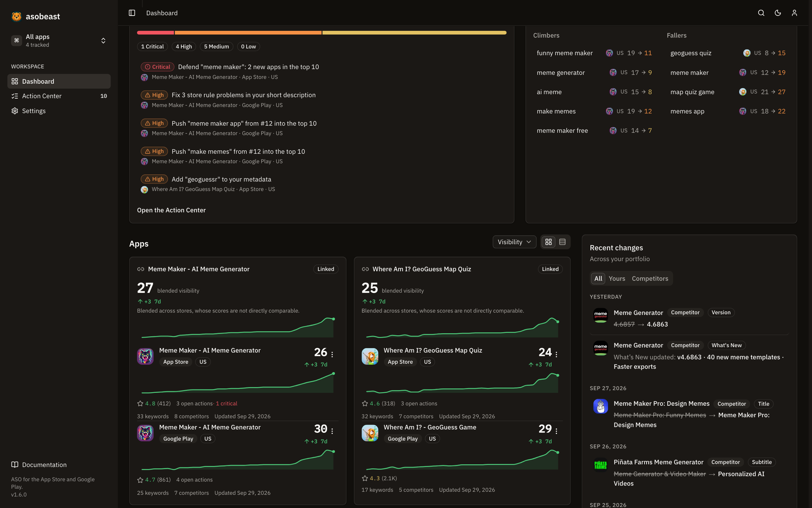Screen dimensions: 812x508
Task: Open Settings in sidebar
Action: [59, 111]
